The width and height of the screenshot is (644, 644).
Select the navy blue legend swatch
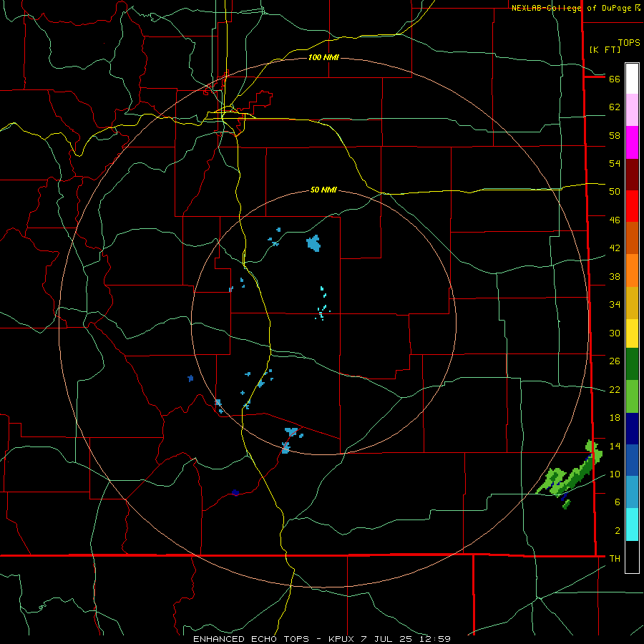tap(632, 429)
